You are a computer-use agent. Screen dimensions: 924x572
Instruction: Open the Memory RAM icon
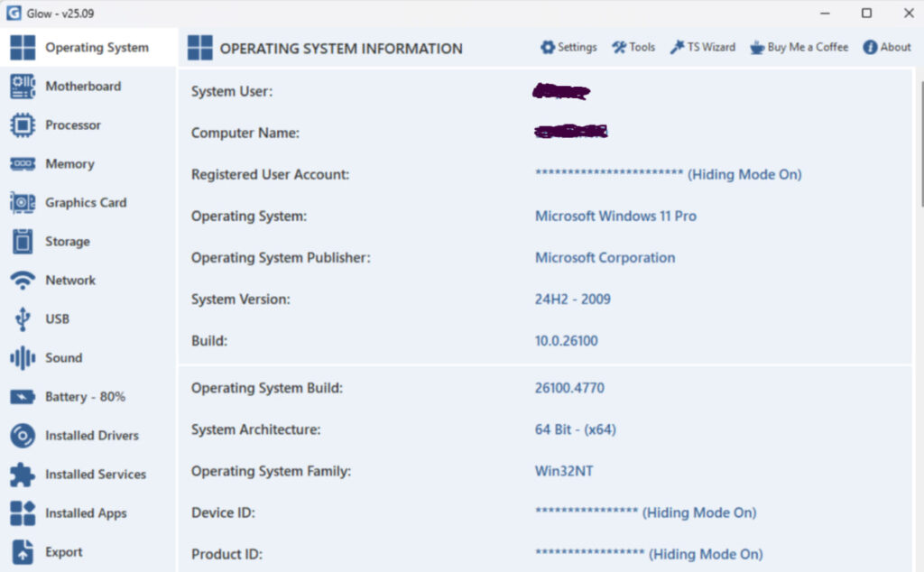pyautogui.click(x=23, y=164)
